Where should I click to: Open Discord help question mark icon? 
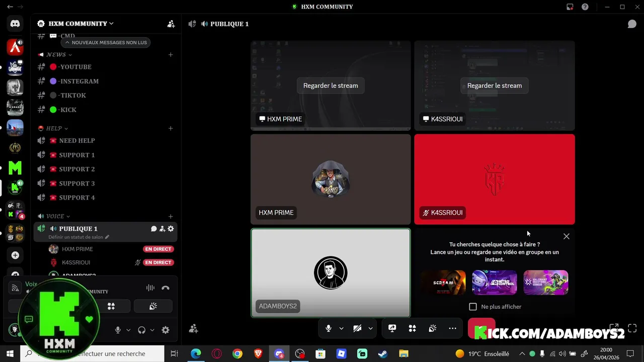click(x=585, y=7)
